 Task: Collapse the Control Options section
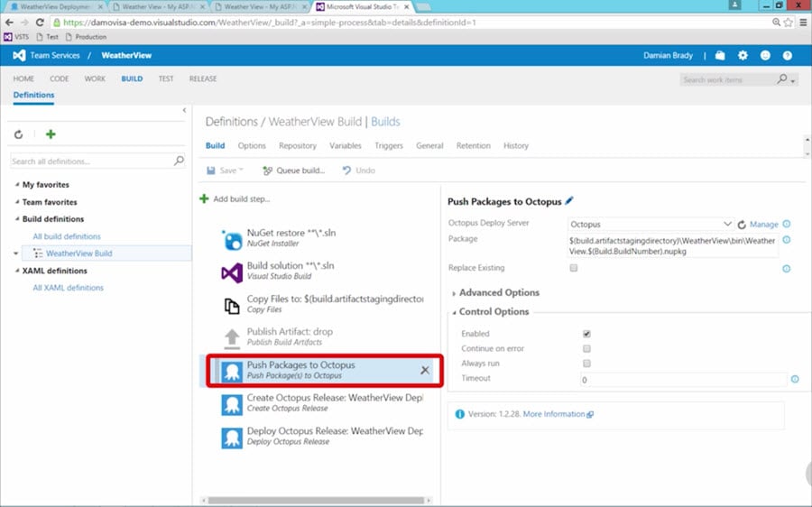(x=454, y=312)
